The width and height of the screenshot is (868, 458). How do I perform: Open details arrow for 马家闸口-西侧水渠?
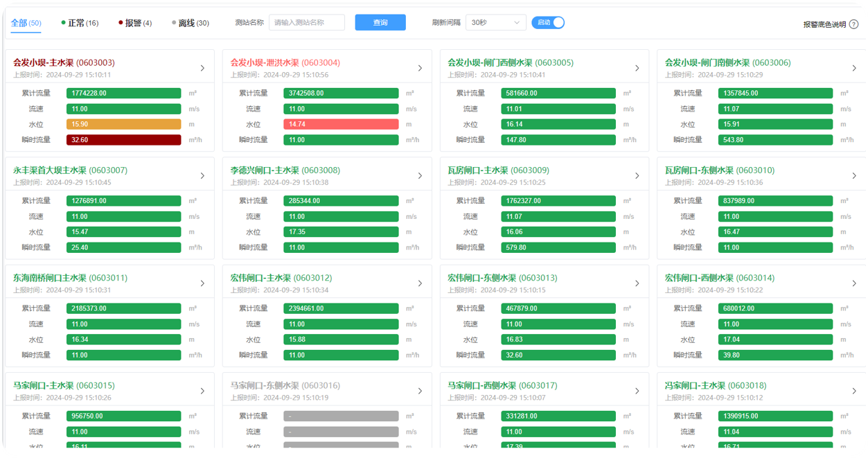point(637,391)
